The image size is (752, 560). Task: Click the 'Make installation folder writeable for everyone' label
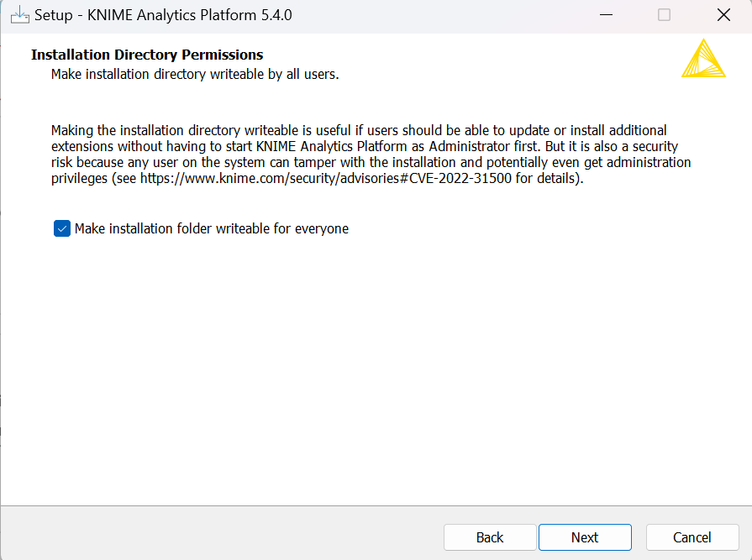pos(211,228)
